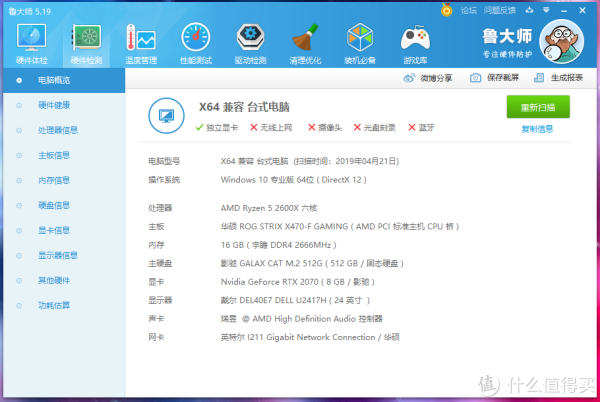Click the 蓝牙 status indicator
This screenshot has width=600, height=402.
(x=421, y=128)
